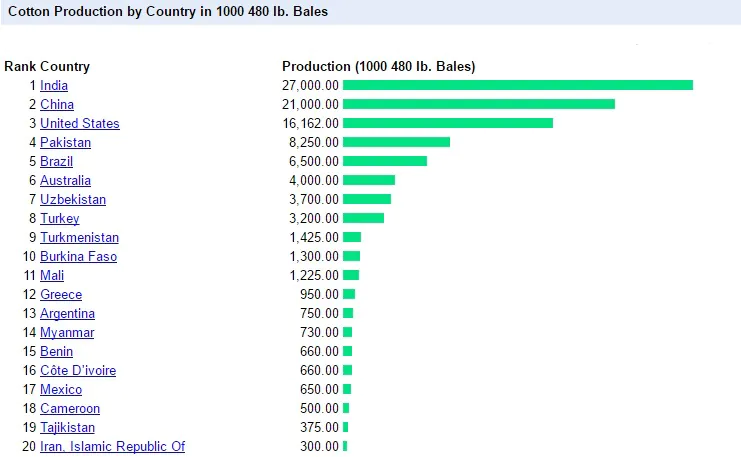741x457 pixels.
Task: Click Australia's green production bar
Action: pos(369,180)
